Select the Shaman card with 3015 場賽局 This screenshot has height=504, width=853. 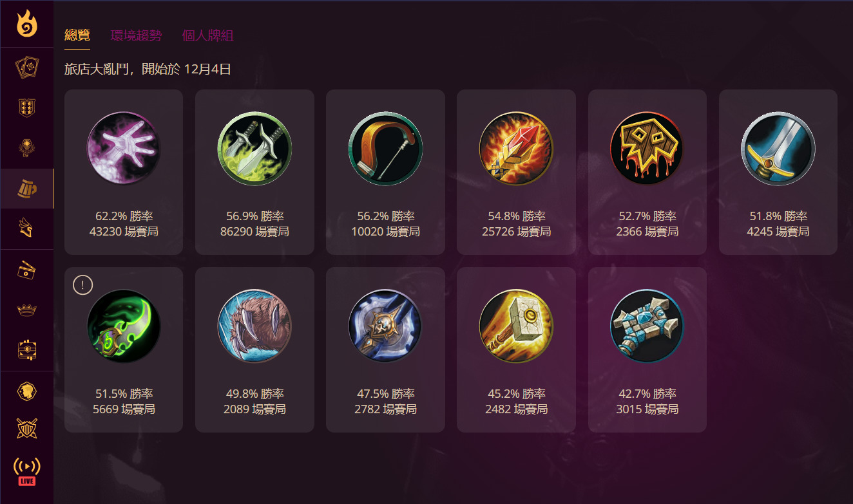click(x=647, y=350)
